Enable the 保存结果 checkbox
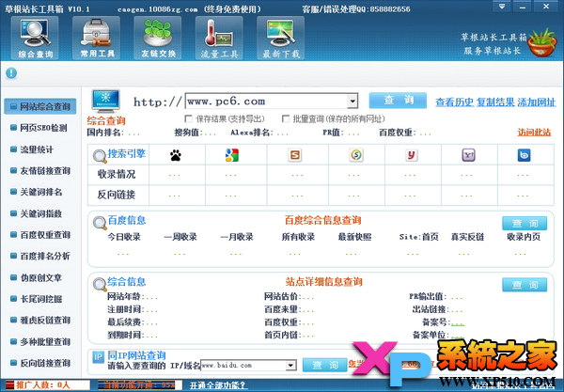This screenshot has height=392, width=564. [188, 118]
